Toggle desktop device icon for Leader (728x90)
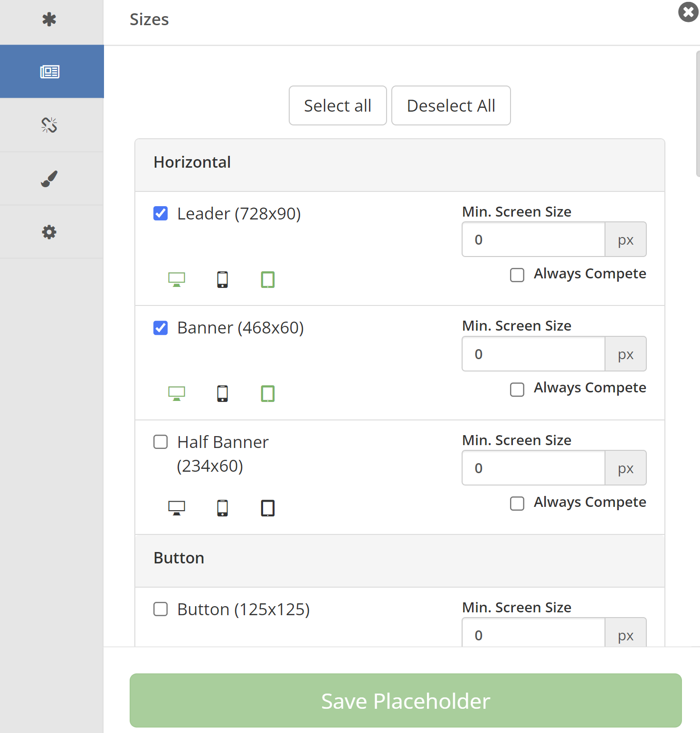The height and width of the screenshot is (733, 700). point(177,279)
